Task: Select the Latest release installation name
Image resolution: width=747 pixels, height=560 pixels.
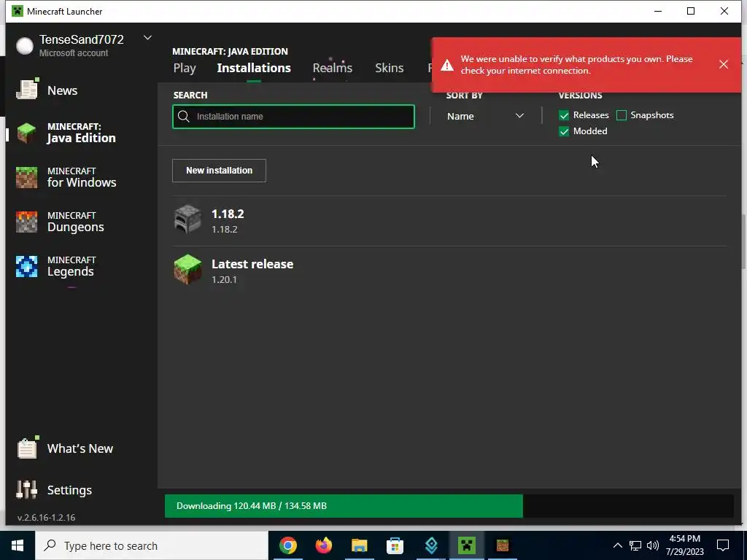Action: point(252,264)
